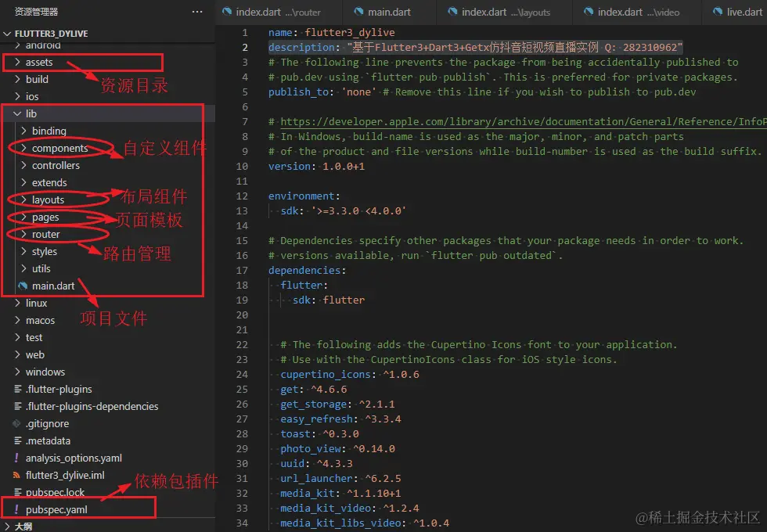
Task: Expand the utils folder
Action: point(24,268)
